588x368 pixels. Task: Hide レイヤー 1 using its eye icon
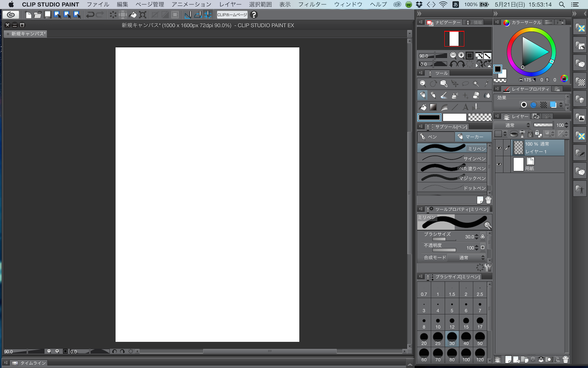click(x=499, y=148)
